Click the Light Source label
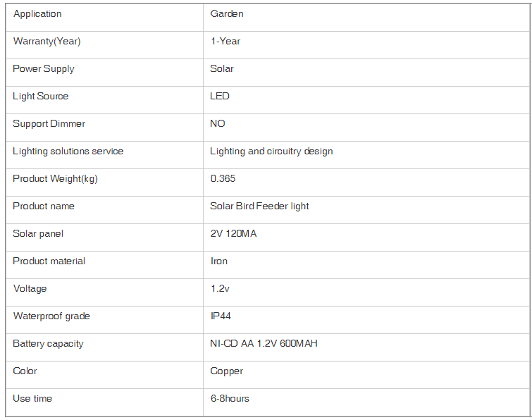532x420 pixels. (x=40, y=97)
